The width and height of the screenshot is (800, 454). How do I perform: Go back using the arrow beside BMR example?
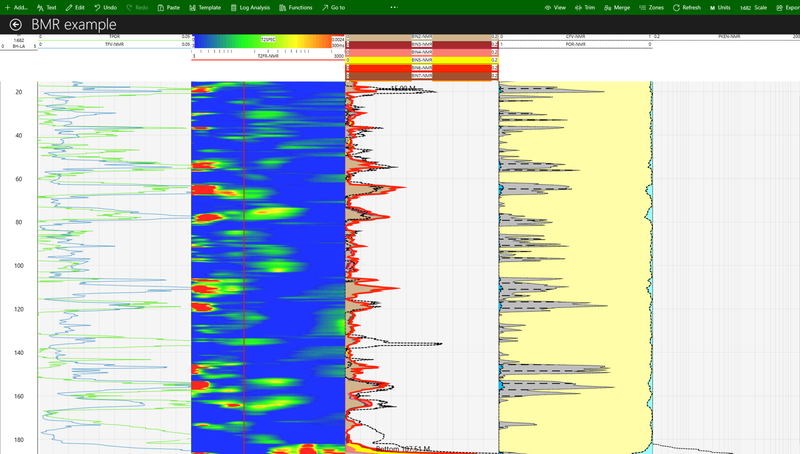(x=16, y=24)
